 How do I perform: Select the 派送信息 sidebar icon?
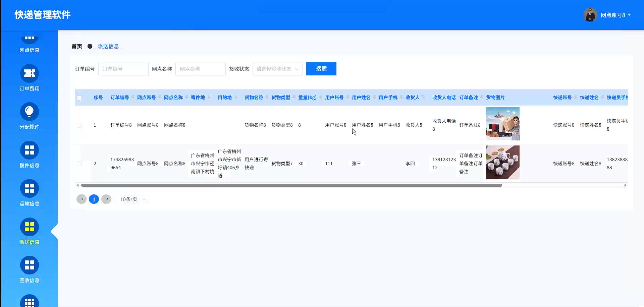pos(30,227)
